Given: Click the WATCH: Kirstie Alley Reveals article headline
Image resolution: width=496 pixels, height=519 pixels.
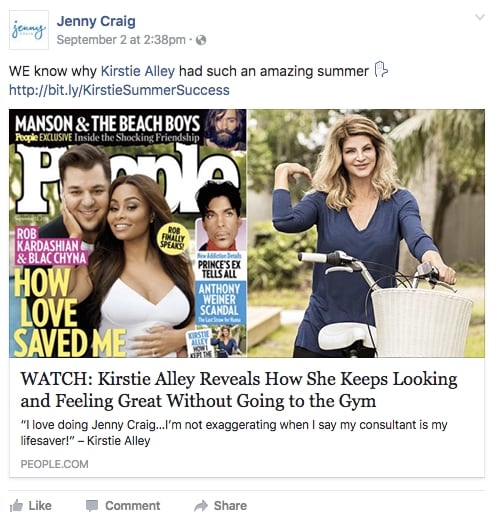Looking at the screenshot, I should tap(239, 390).
